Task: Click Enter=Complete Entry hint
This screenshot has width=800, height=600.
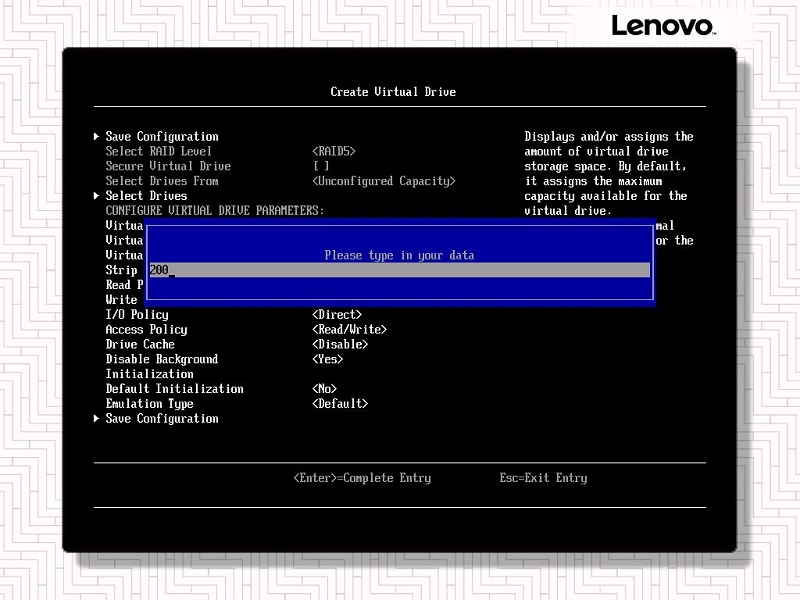Action: (362, 478)
